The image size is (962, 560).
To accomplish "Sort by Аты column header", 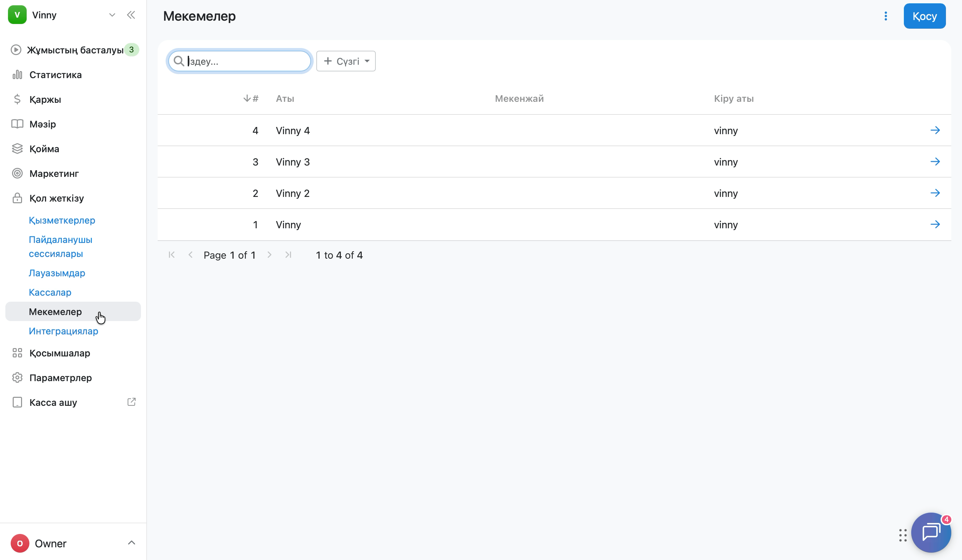I will (x=285, y=98).
